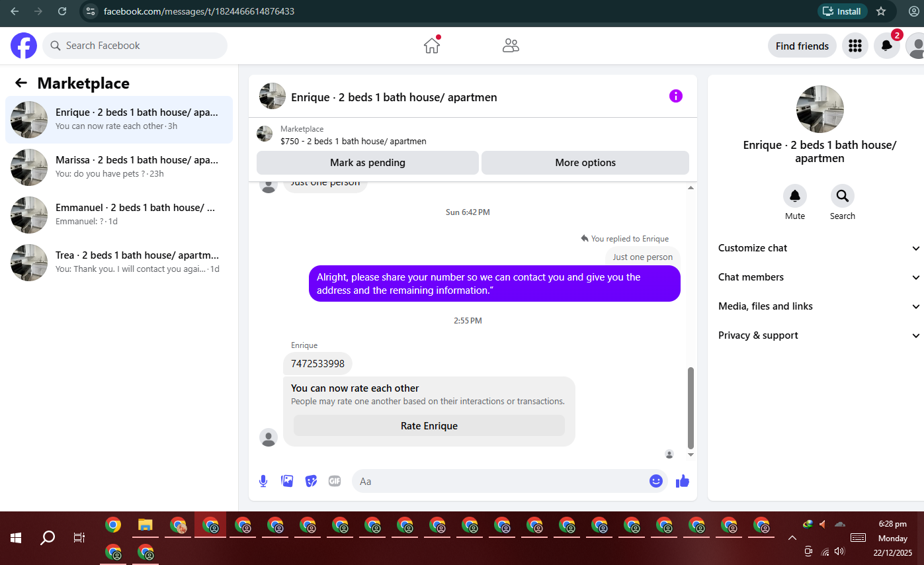Screen dimensions: 924x565
Task: Open the Friends icon in top navigation
Action: [x=511, y=46]
